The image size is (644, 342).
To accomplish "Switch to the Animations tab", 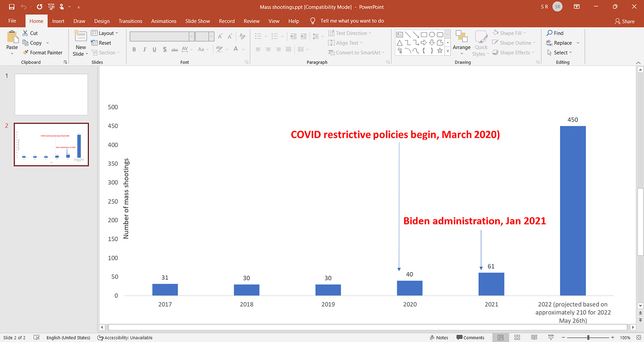I will coord(164,21).
